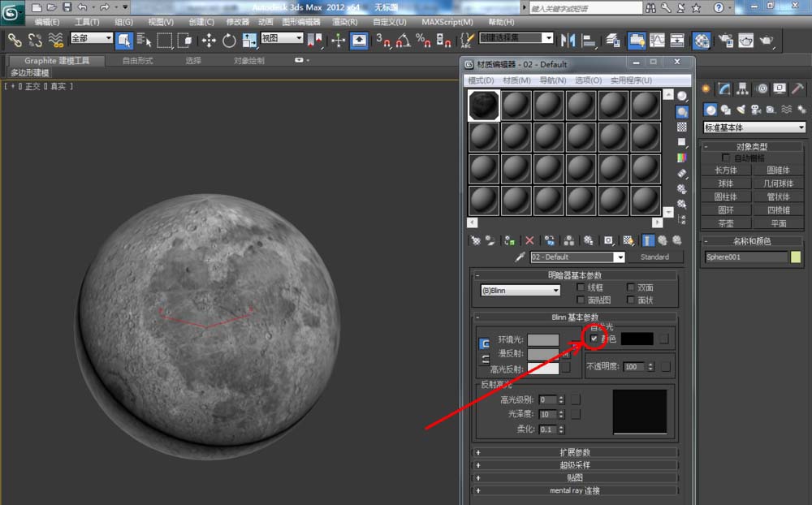
Task: Click the Utilities hammer icon
Action: click(798, 88)
